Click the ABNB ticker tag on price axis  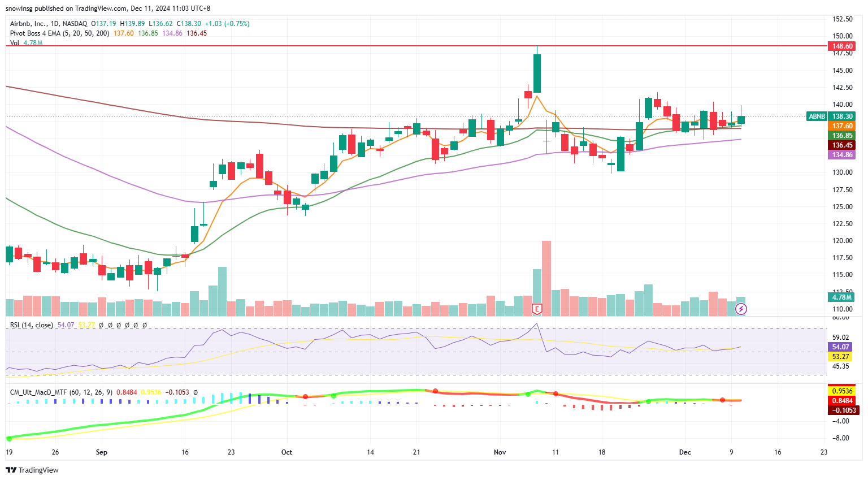817,116
